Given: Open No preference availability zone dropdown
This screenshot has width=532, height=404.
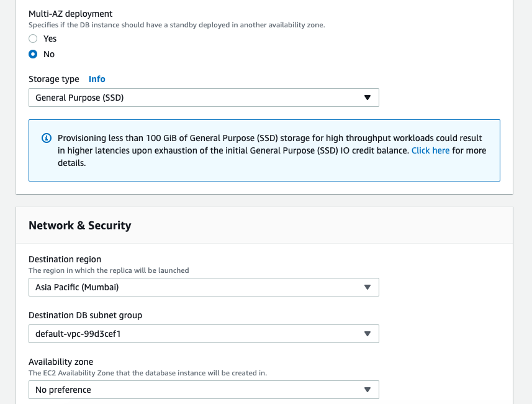Looking at the screenshot, I should 204,390.
